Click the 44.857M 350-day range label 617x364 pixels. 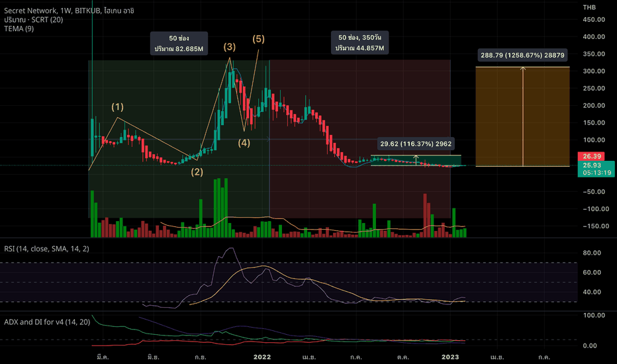359,42
